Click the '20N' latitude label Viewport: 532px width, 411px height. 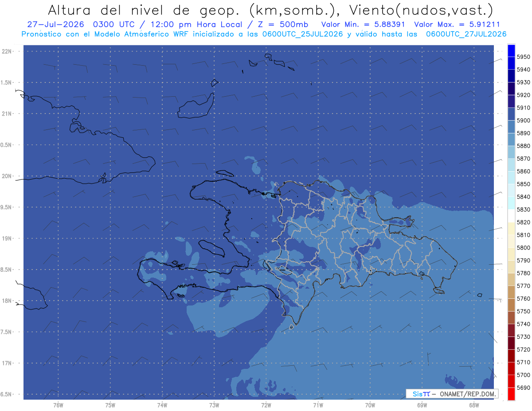[x=7, y=176]
